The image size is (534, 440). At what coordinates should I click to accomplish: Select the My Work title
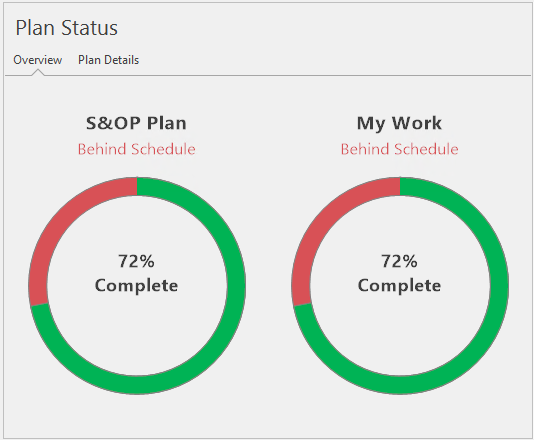(399, 123)
